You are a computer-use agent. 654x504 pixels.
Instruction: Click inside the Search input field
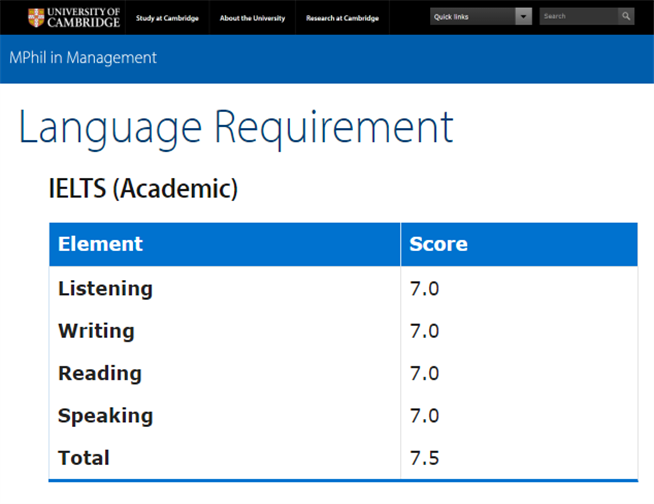(579, 16)
